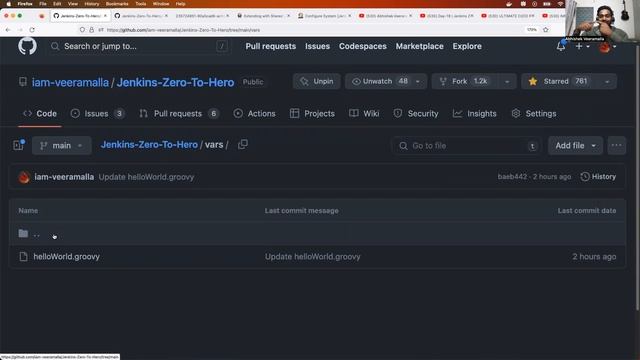Switch to the Code tab
This screenshot has width=640, height=360.
click(x=40, y=113)
